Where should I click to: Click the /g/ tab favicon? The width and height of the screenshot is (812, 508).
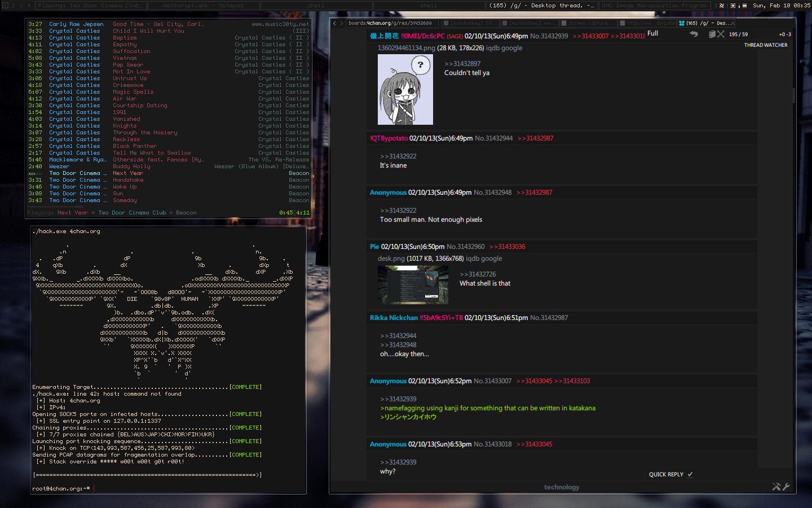tap(681, 23)
